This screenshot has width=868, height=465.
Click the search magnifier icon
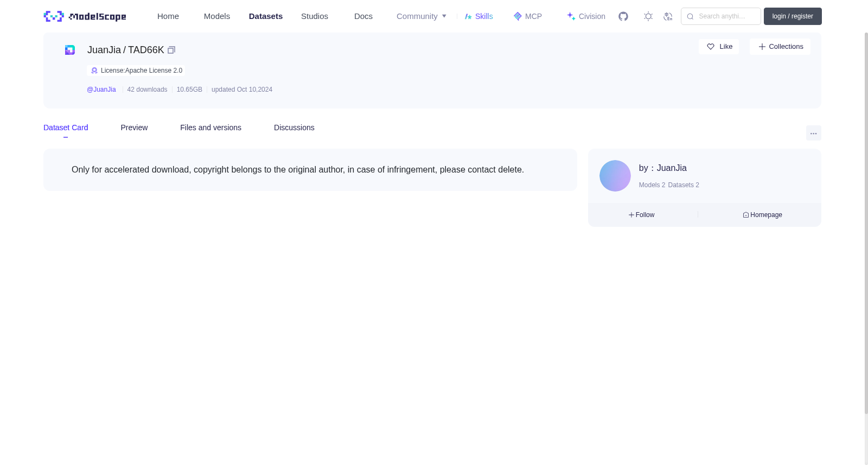pos(690,16)
